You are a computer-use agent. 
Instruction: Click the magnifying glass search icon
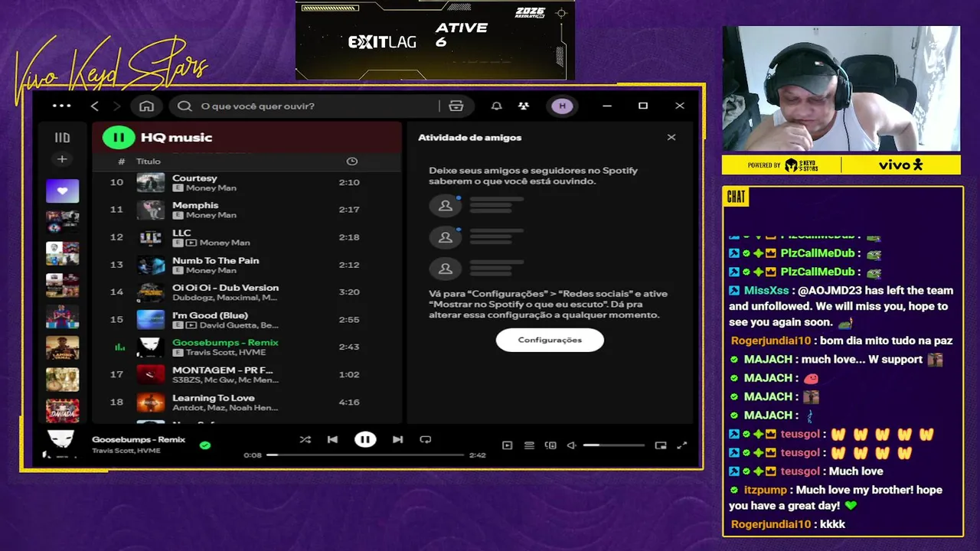tap(185, 106)
